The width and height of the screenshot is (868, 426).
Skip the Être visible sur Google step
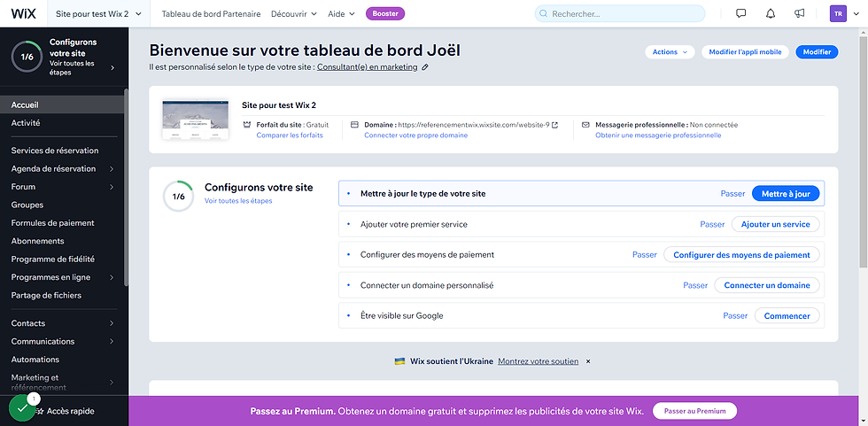click(x=735, y=316)
